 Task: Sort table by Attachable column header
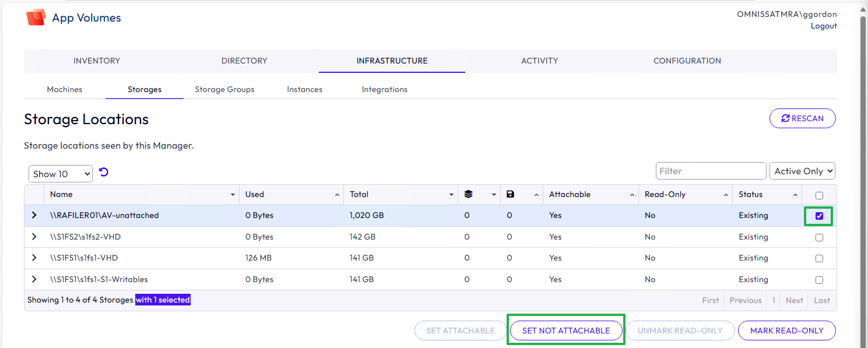pyautogui.click(x=591, y=194)
